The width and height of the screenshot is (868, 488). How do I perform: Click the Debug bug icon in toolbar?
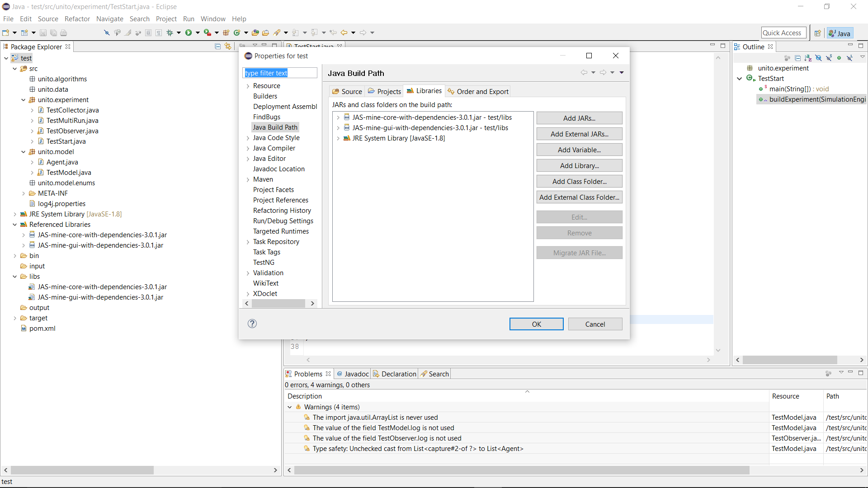[x=170, y=33]
